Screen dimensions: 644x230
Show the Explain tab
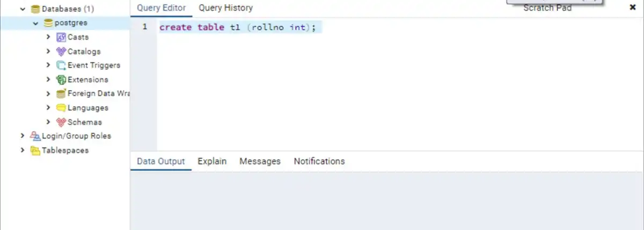click(x=212, y=161)
